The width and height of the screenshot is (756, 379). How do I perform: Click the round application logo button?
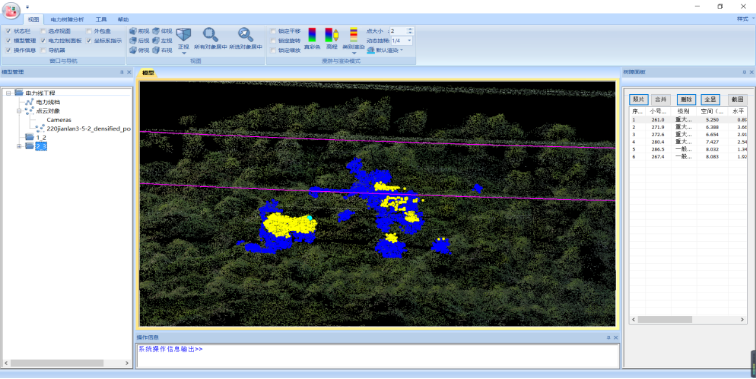pos(11,11)
